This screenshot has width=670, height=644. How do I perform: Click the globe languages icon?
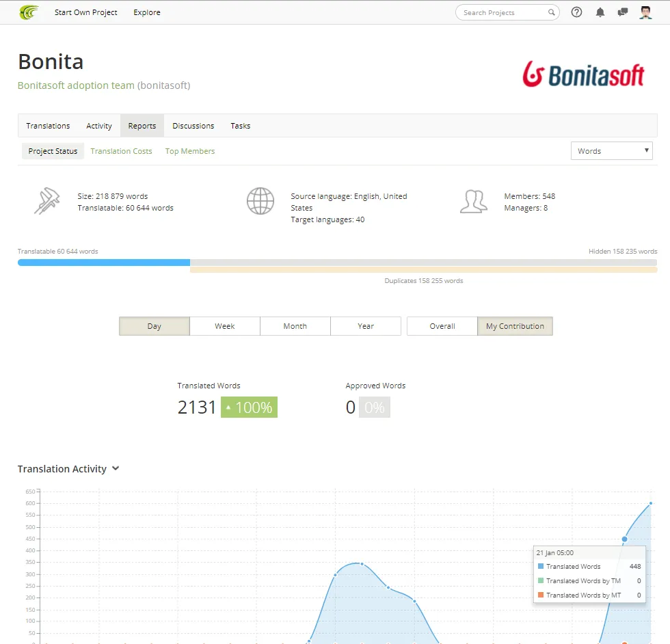tap(260, 201)
